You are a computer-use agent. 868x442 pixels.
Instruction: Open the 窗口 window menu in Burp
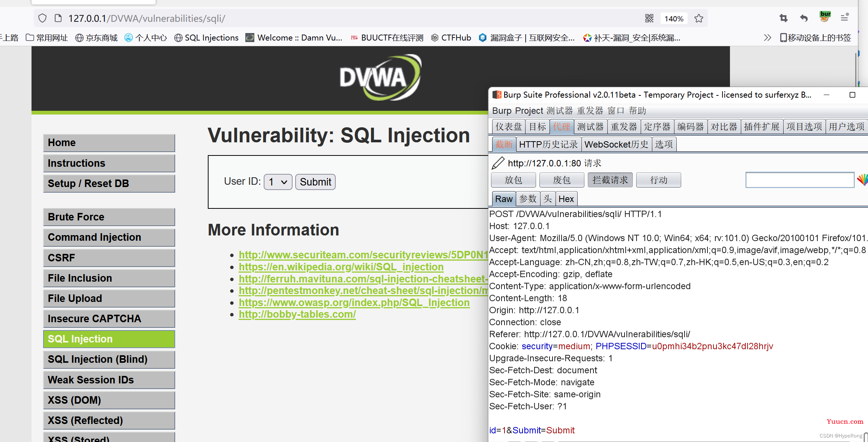pyautogui.click(x=616, y=111)
